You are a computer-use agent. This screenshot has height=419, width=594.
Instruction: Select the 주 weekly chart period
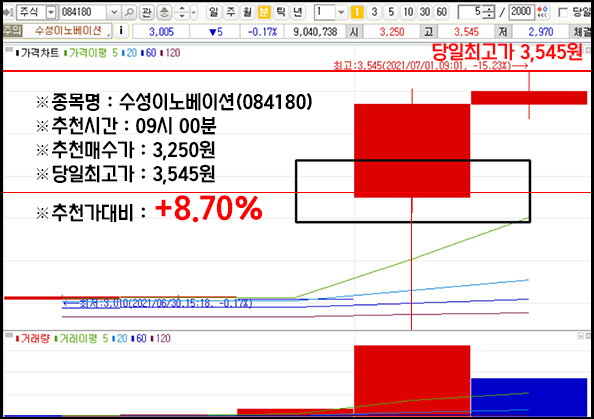click(x=231, y=13)
